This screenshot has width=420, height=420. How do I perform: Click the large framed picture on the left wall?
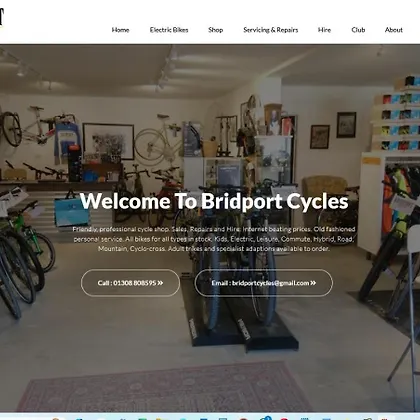tap(108, 141)
